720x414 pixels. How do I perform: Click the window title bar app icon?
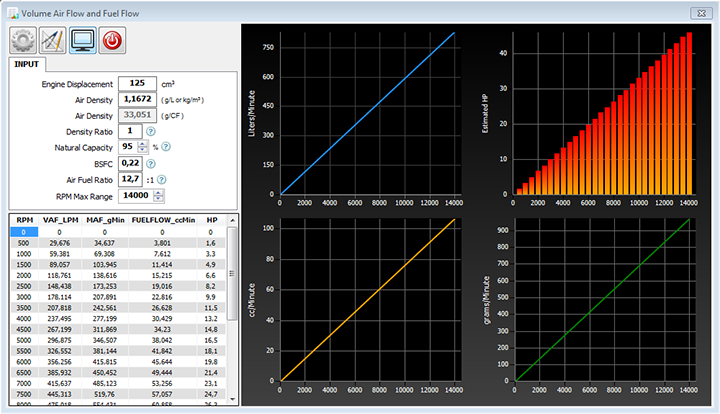tap(13, 13)
